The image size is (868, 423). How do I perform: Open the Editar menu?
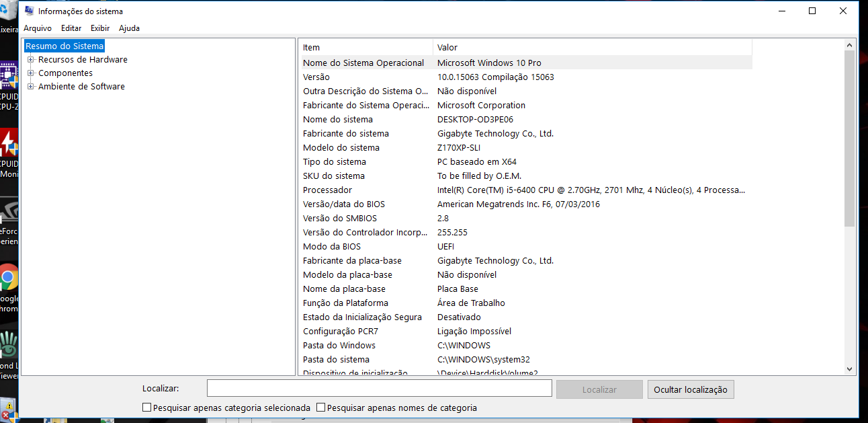tap(71, 28)
